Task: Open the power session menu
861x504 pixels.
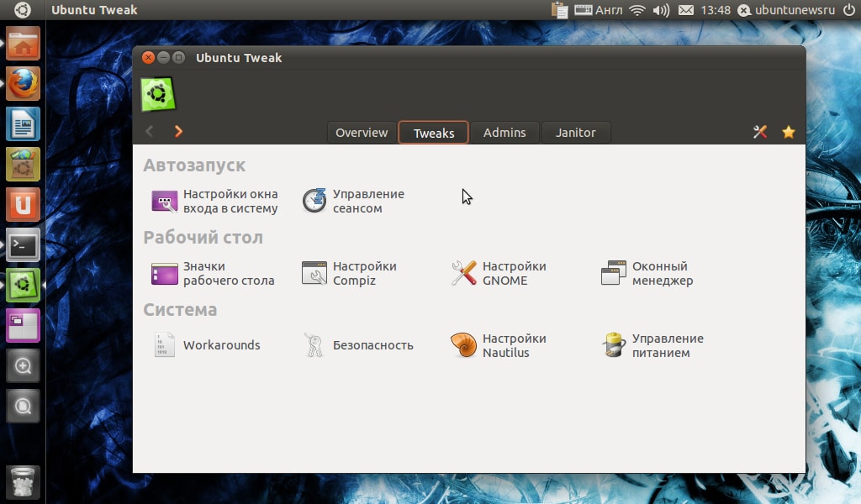Action: click(849, 10)
